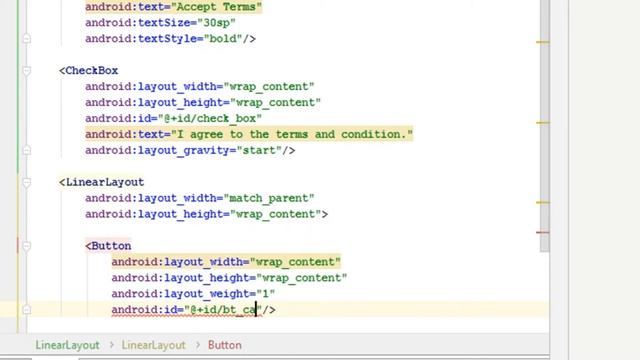Image resolution: width=640 pixels, height=360 pixels.
Task: Collapse the CheckBox tag fold marker
Action: tap(27, 71)
